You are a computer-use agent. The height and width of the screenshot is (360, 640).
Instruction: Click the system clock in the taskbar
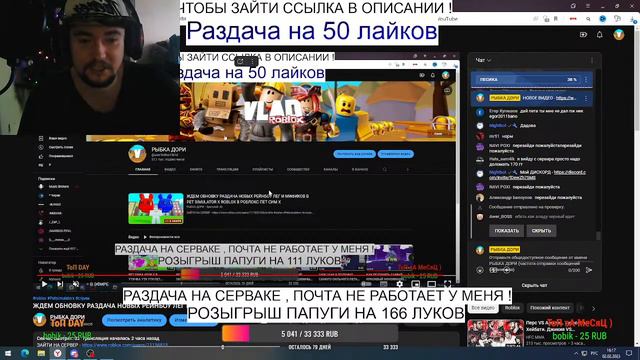(x=611, y=353)
